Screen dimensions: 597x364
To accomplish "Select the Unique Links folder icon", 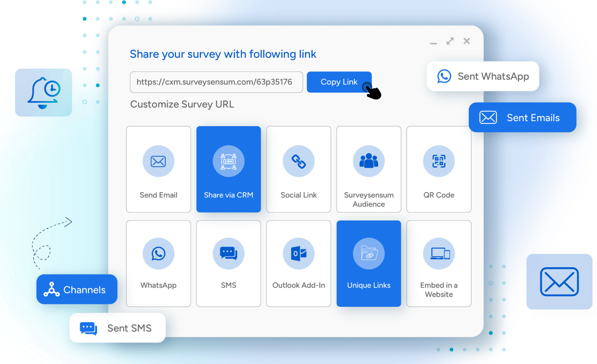I will [x=368, y=254].
